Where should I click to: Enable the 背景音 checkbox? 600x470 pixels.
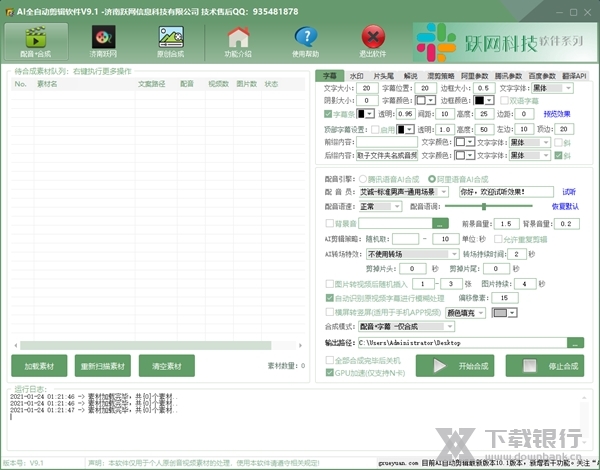[x=329, y=223]
